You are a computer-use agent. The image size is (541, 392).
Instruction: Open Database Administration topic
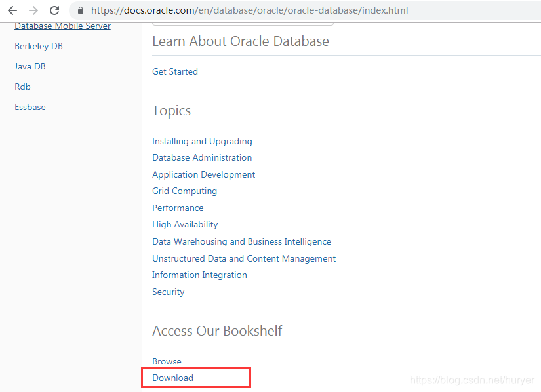(202, 157)
